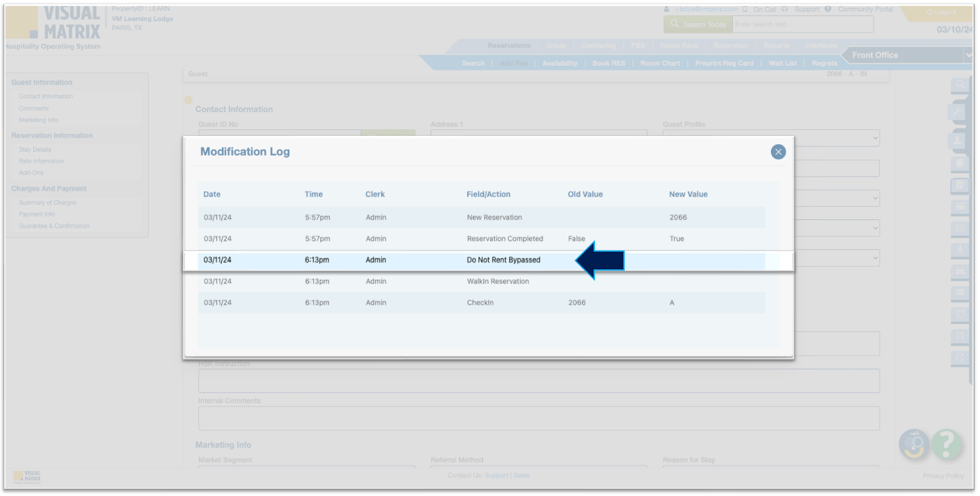
Task: Close the Modification Log dialog
Action: tap(778, 152)
